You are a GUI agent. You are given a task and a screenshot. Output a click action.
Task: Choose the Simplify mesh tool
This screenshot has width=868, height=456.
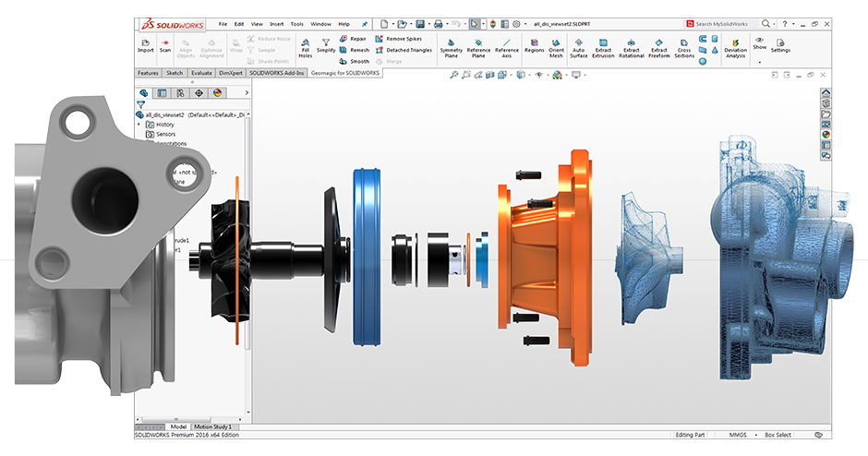[x=326, y=47]
